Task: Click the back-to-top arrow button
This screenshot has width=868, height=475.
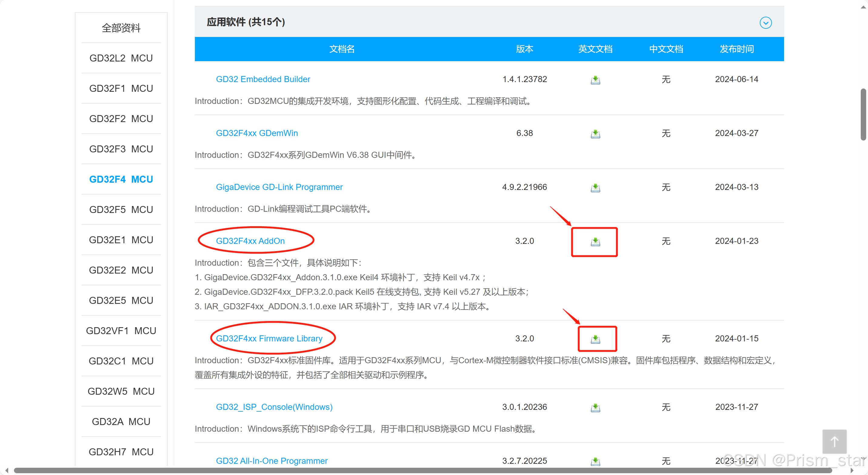Action: [834, 441]
